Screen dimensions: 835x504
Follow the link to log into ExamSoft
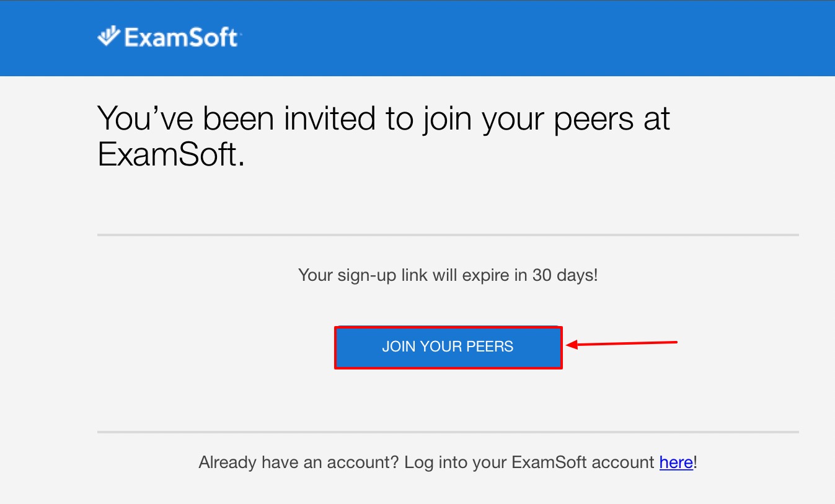(676, 462)
